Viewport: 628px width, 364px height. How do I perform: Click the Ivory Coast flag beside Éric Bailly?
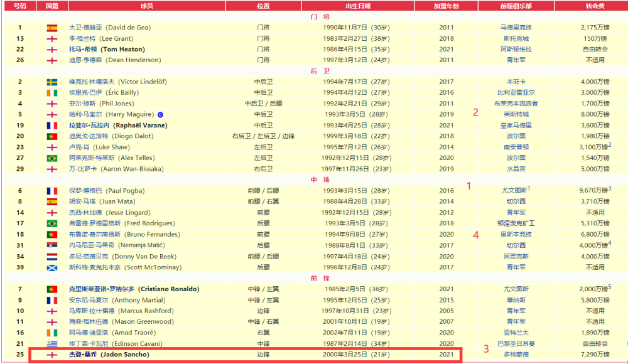click(52, 93)
